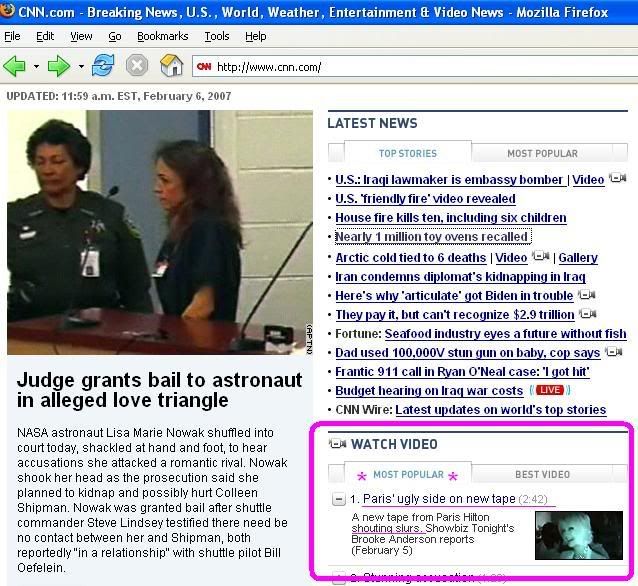
Task: Select the Best Video tab
Action: (x=542, y=474)
